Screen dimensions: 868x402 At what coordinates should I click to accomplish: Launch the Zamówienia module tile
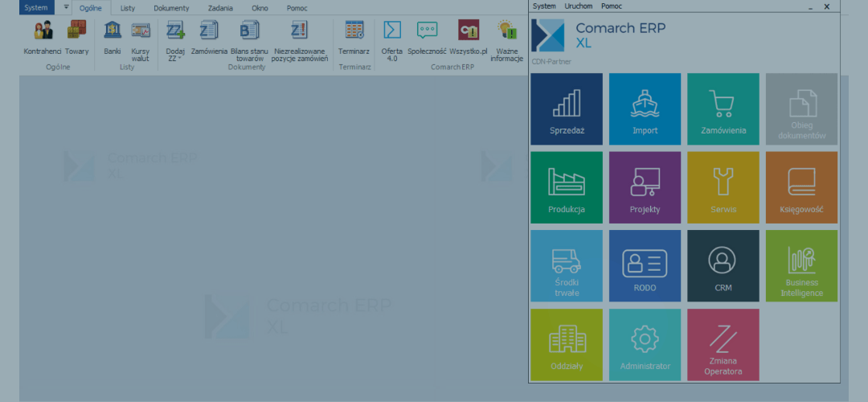pyautogui.click(x=723, y=109)
